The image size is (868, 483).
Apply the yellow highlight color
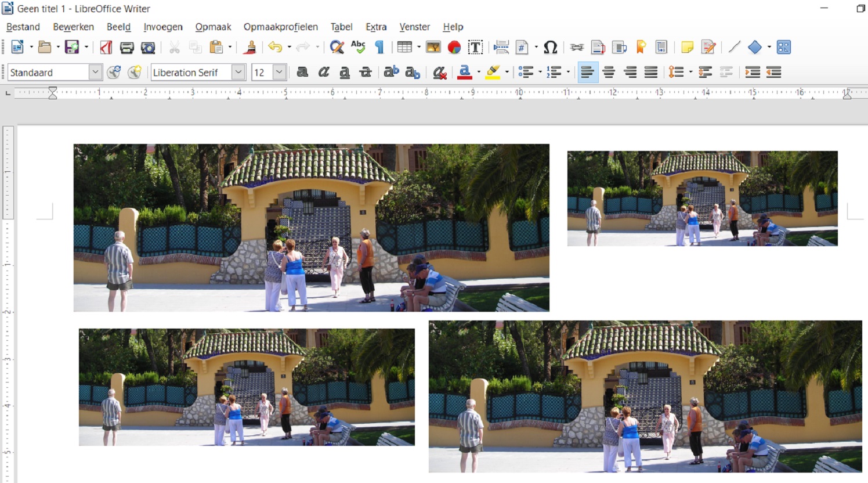click(493, 73)
